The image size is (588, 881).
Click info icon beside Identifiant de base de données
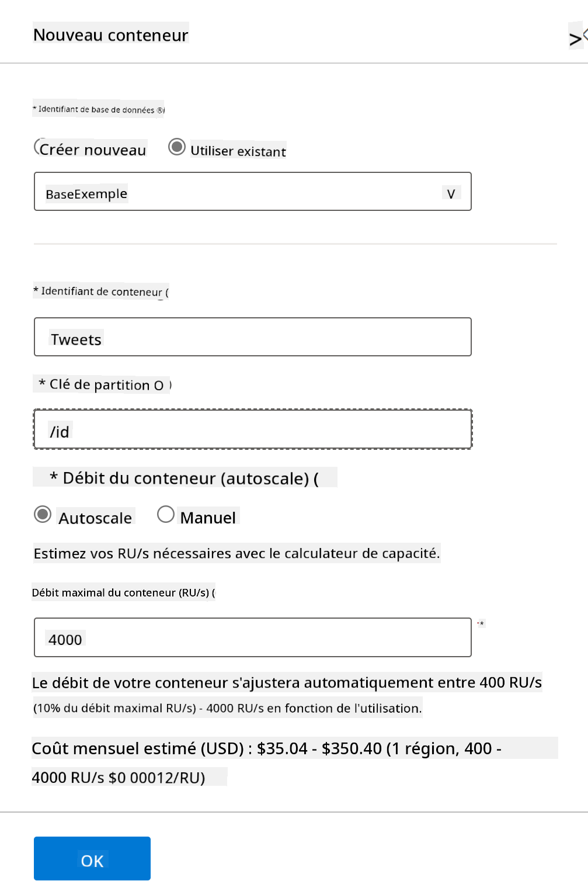click(161, 110)
